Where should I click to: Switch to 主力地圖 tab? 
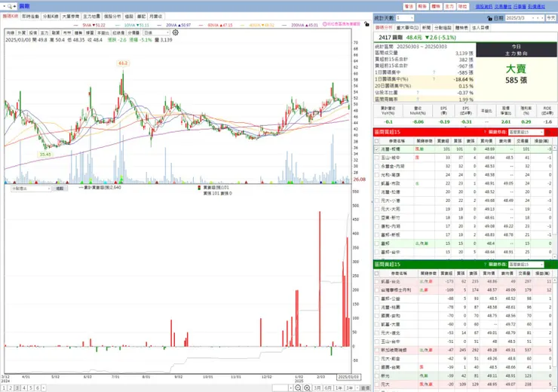click(91, 17)
